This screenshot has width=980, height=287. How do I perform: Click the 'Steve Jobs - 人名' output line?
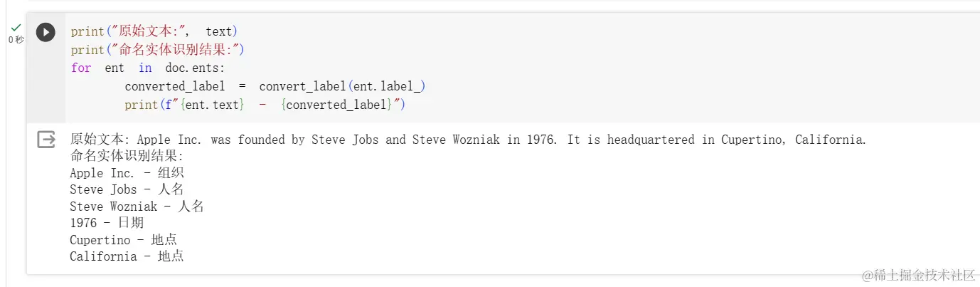pos(127,189)
